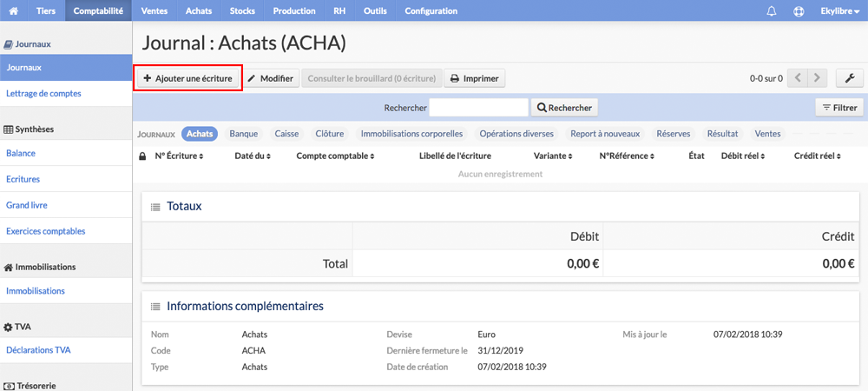Click the lock column header icon

[142, 156]
